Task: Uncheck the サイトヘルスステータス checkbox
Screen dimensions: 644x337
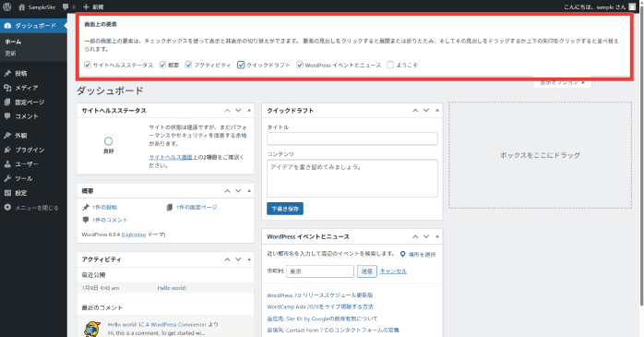Action: coord(88,65)
